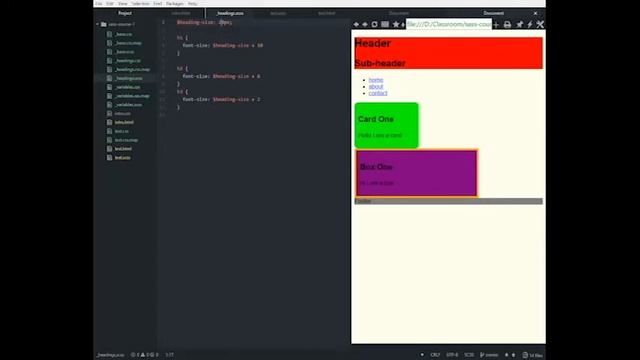Image resolution: width=640 pixels, height=360 pixels.
Task: Open the 14 files git changes indicator
Action: [533, 355]
